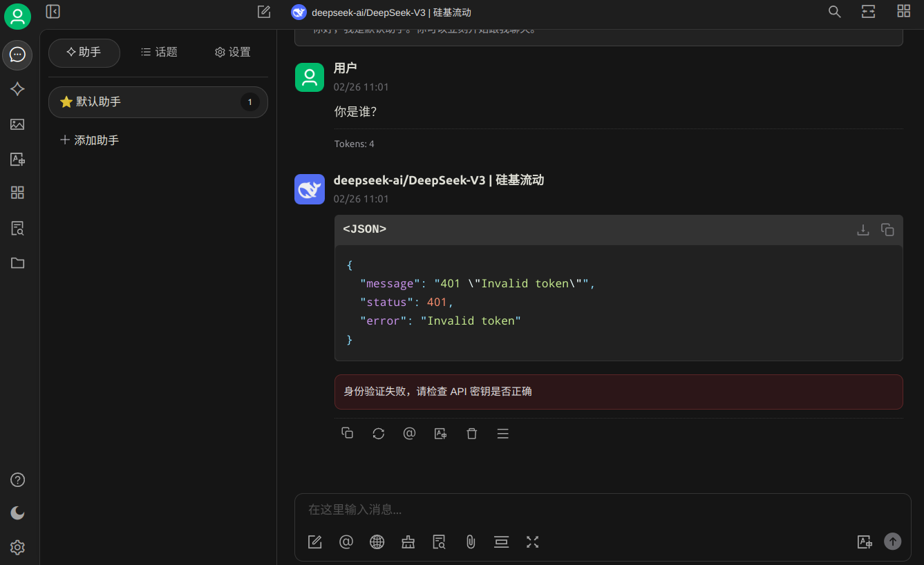Copy the assistant message
The height and width of the screenshot is (565, 924).
348,433
